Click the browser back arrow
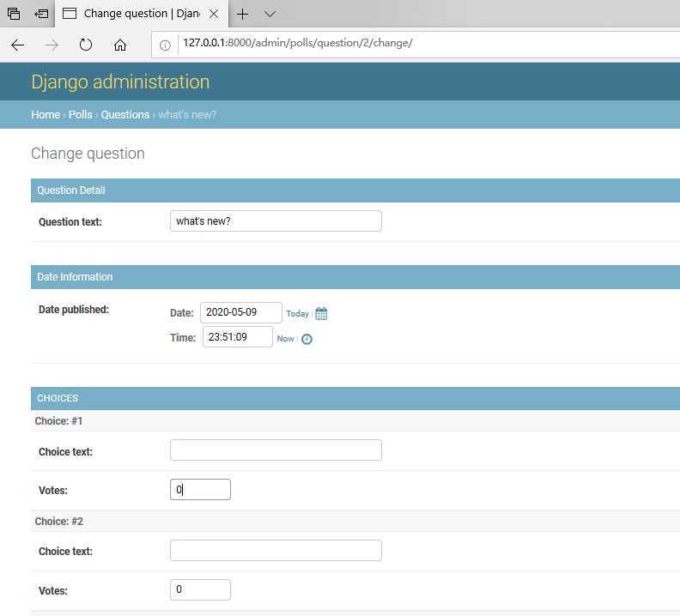680x616 pixels. pos(17,45)
